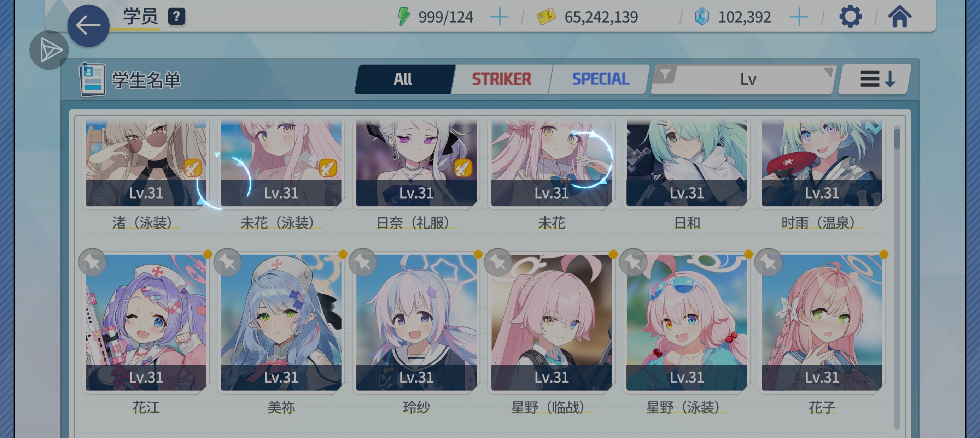Viewport: 980px width, 438px height.
Task: Toggle the pin on 美祢's card
Action: pyautogui.click(x=228, y=262)
